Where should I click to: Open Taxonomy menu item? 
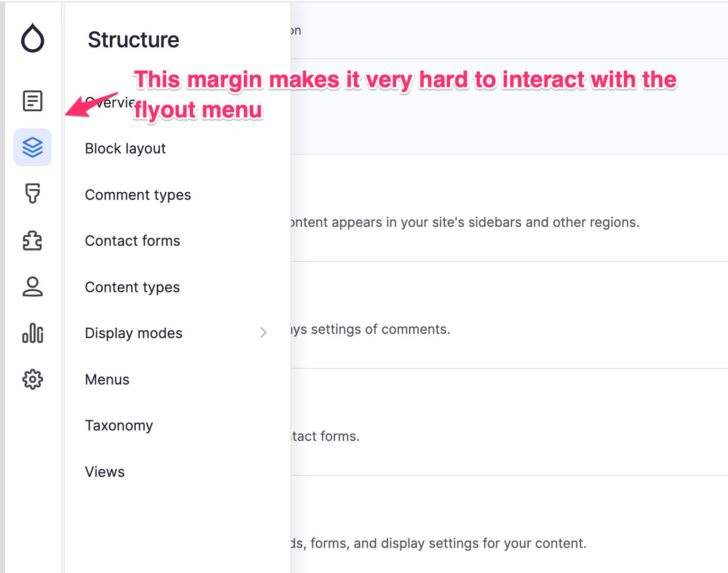pos(119,426)
